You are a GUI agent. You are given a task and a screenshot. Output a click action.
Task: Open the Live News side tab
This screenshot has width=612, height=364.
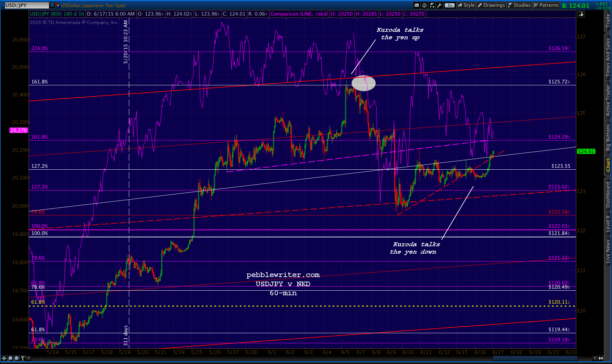608,251
